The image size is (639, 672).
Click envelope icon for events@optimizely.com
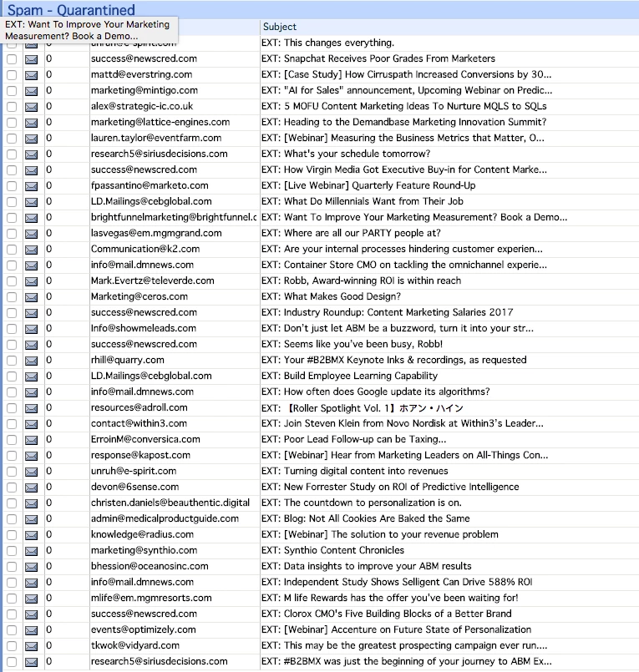[31, 630]
